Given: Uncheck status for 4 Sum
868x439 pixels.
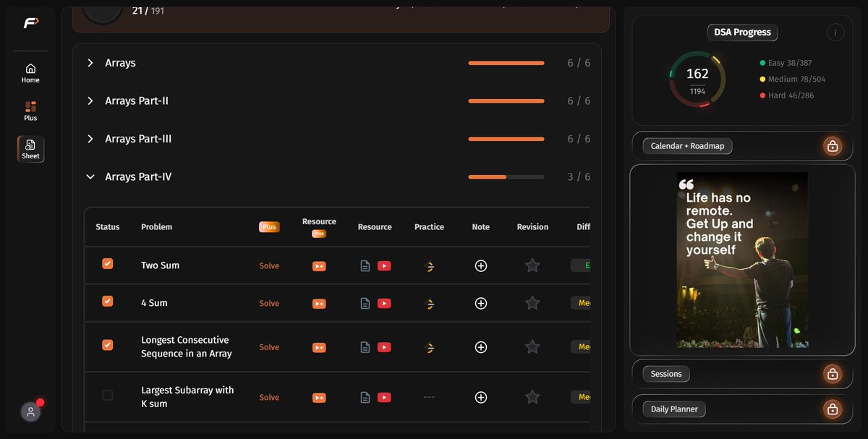Looking at the screenshot, I should 108,301.
